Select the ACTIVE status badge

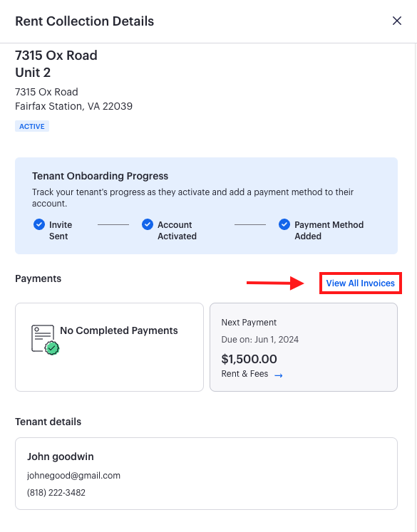pos(32,126)
